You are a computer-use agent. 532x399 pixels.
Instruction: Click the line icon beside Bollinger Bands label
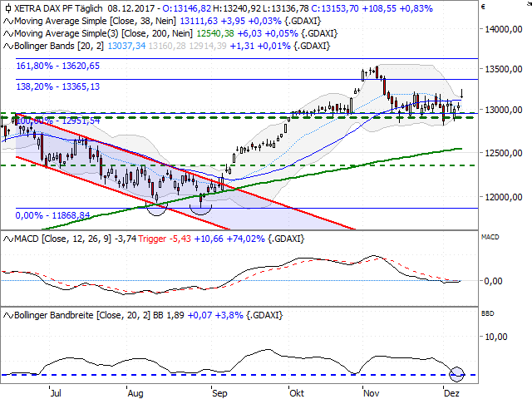tap(6, 43)
